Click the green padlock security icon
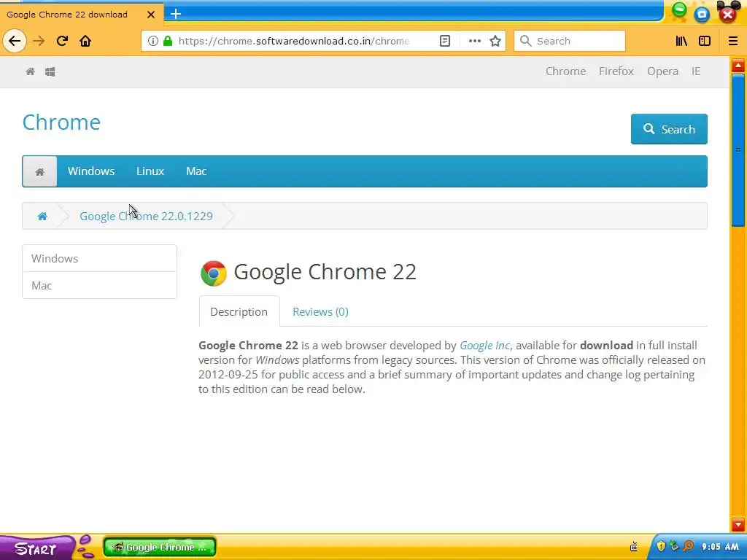The image size is (747, 560). pyautogui.click(x=168, y=41)
